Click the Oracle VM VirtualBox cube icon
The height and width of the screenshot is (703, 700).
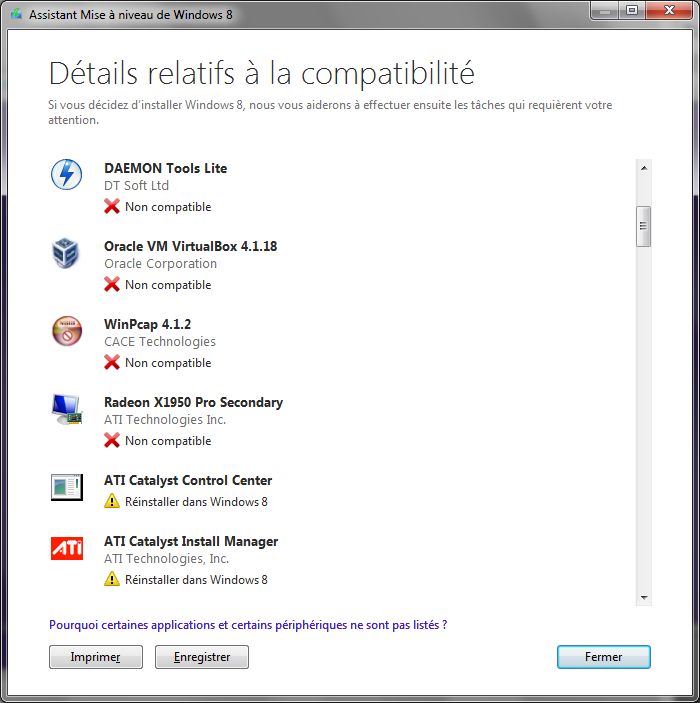[66, 253]
